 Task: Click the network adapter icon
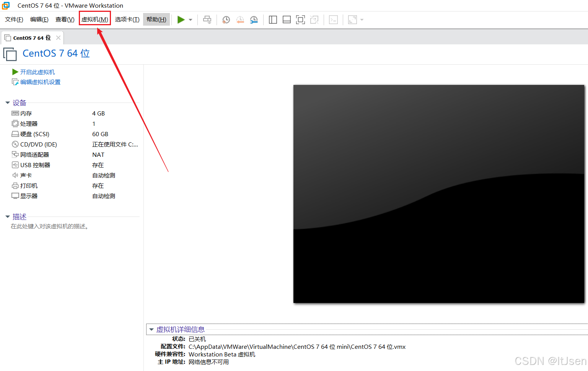(x=15, y=155)
